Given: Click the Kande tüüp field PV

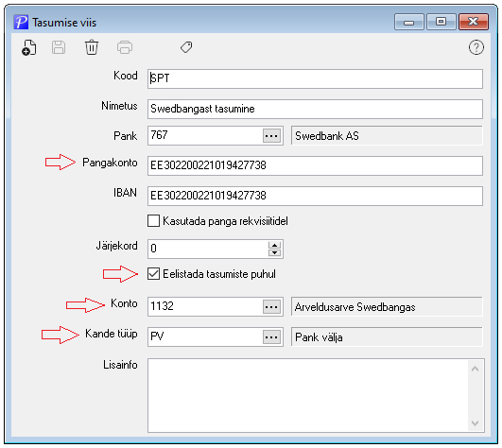Looking at the screenshot, I should [205, 336].
